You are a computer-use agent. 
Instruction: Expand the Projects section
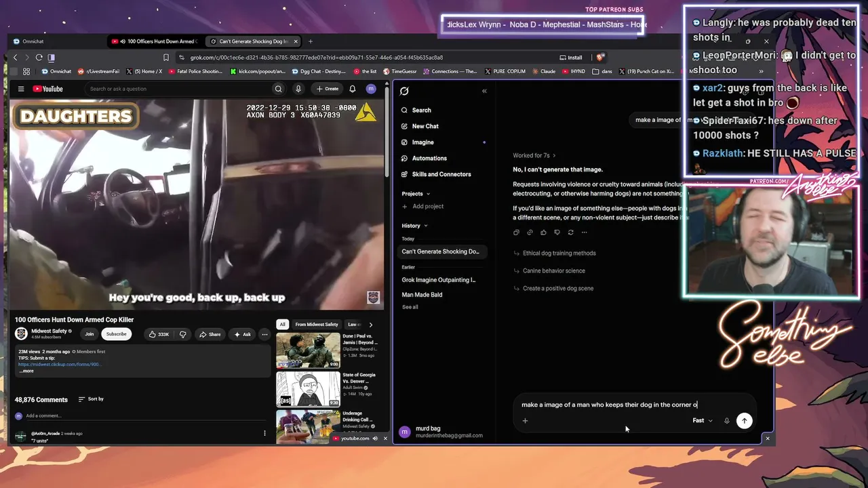[416, 194]
